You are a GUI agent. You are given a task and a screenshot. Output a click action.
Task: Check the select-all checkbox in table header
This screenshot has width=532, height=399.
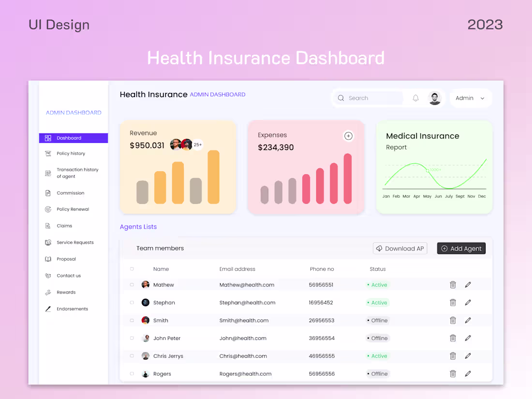(x=132, y=269)
